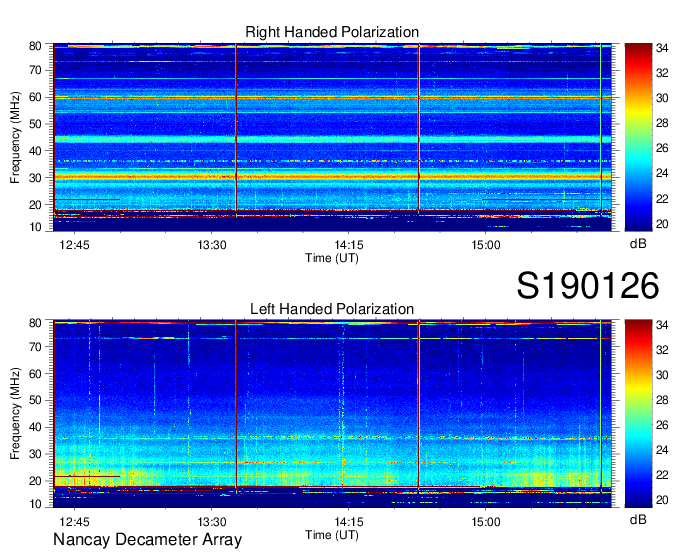Click the 28 dB label on the upper colorbar
Viewport: 680px width, 552px height.
click(662, 123)
